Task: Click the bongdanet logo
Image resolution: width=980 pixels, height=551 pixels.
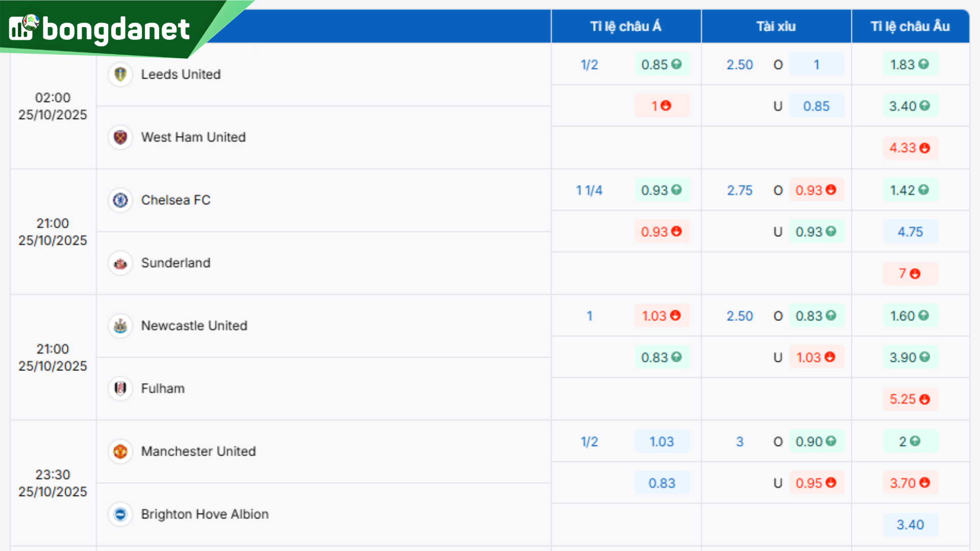Action: click(100, 29)
